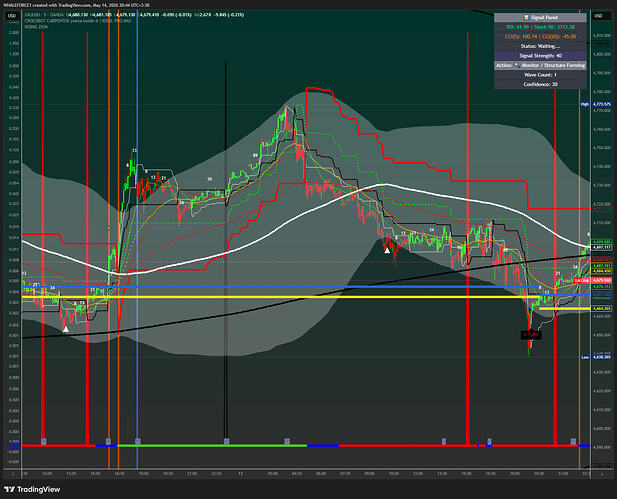Click the red label box at the chart low
The image size is (617, 499).
pyautogui.click(x=530, y=335)
